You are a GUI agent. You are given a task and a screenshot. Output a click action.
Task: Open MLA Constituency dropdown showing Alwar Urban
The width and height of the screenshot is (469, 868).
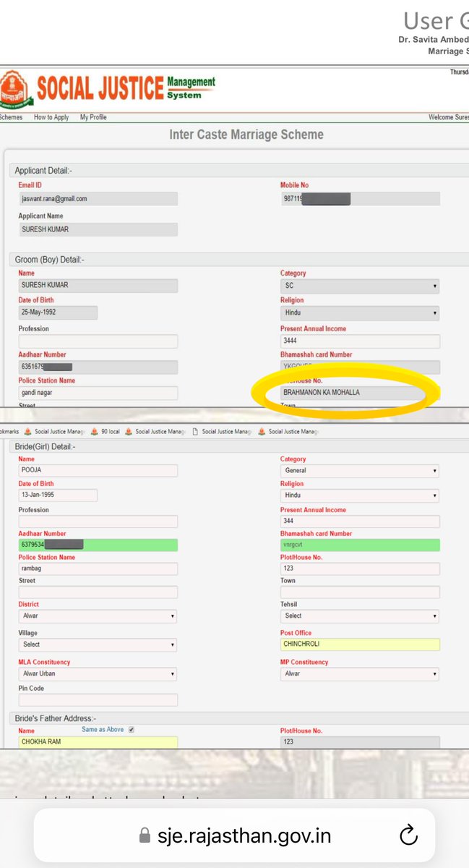(x=98, y=673)
